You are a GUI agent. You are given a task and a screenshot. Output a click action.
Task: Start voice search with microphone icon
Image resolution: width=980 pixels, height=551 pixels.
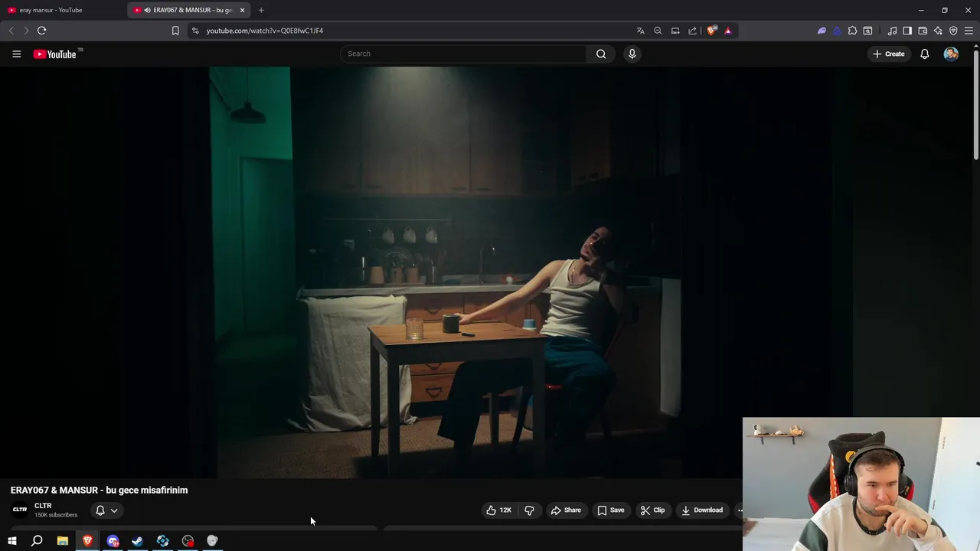click(632, 54)
